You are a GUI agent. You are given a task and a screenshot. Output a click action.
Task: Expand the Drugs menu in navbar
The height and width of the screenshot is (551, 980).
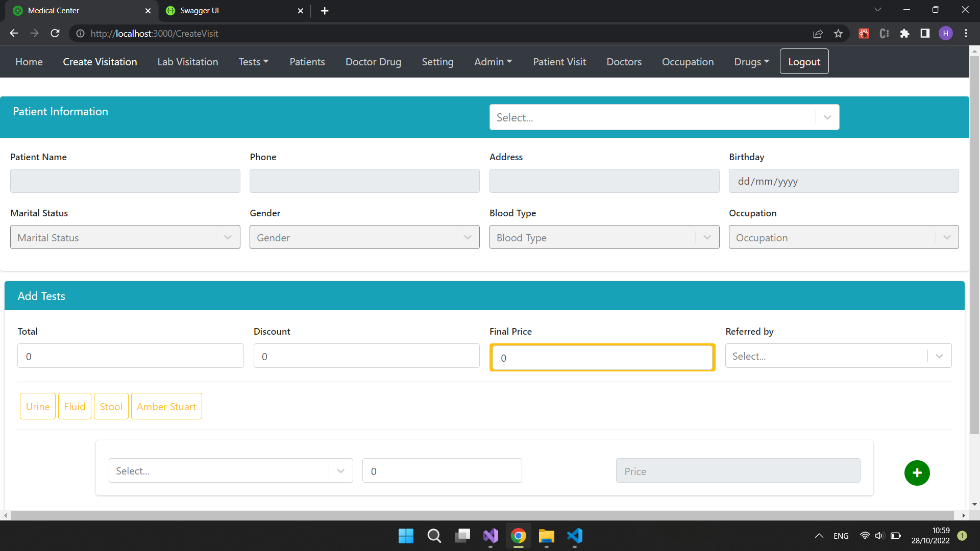(751, 62)
